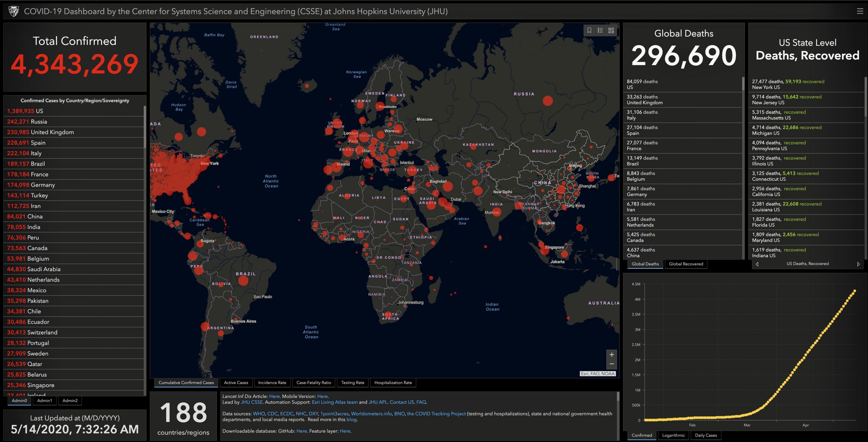Switch to the Cumulative Confirmed Cases map tab
Screen dimensions: 868x442
186,383
